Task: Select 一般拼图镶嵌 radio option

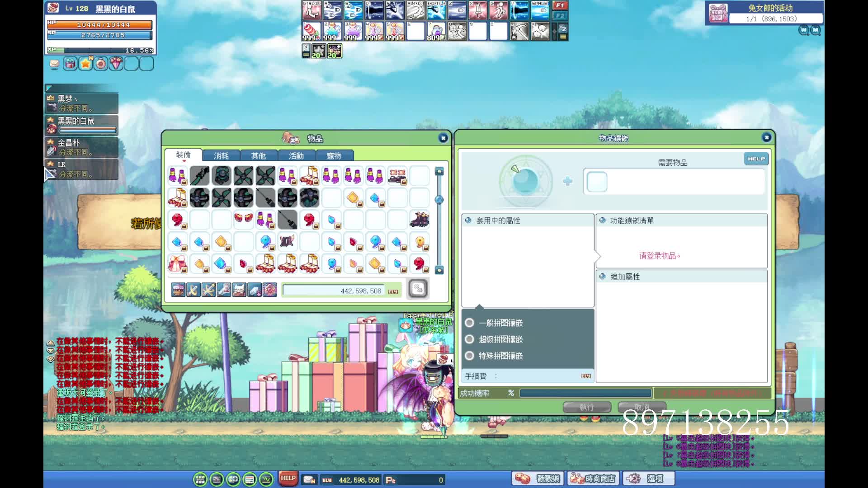Action: 470,323
